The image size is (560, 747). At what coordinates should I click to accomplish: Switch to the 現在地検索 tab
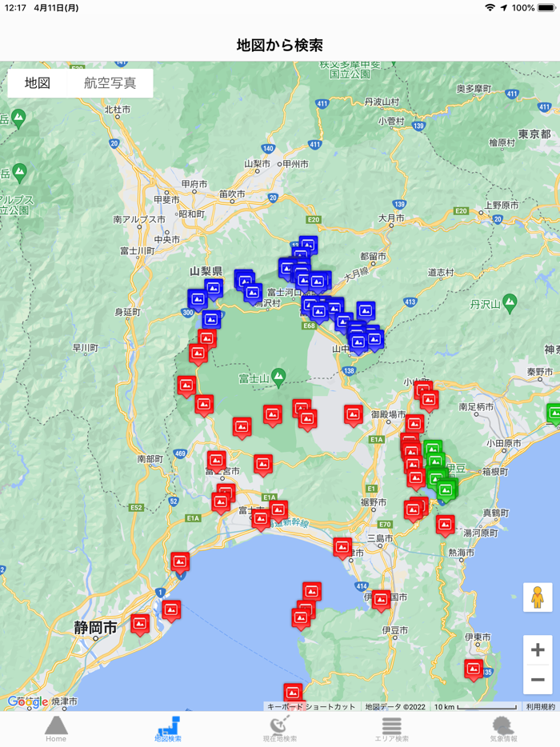pos(280,729)
